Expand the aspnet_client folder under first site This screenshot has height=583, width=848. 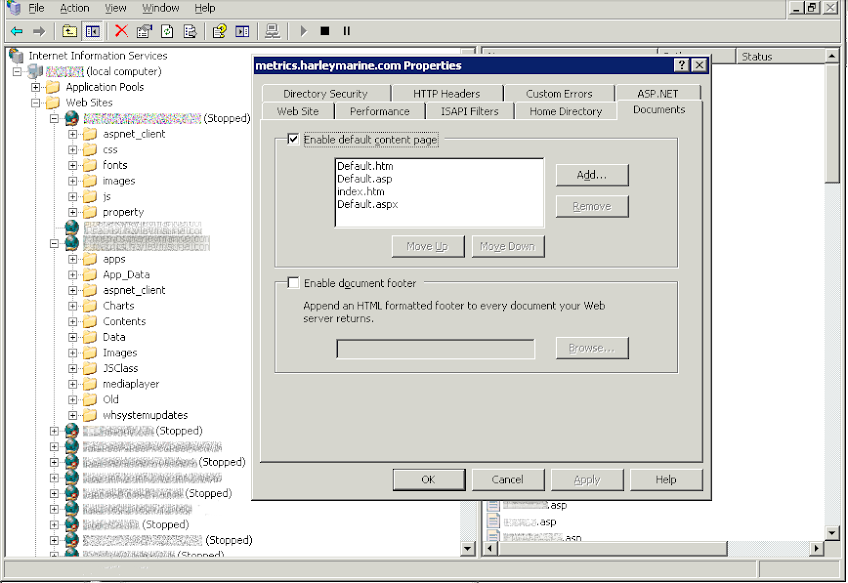click(72, 134)
